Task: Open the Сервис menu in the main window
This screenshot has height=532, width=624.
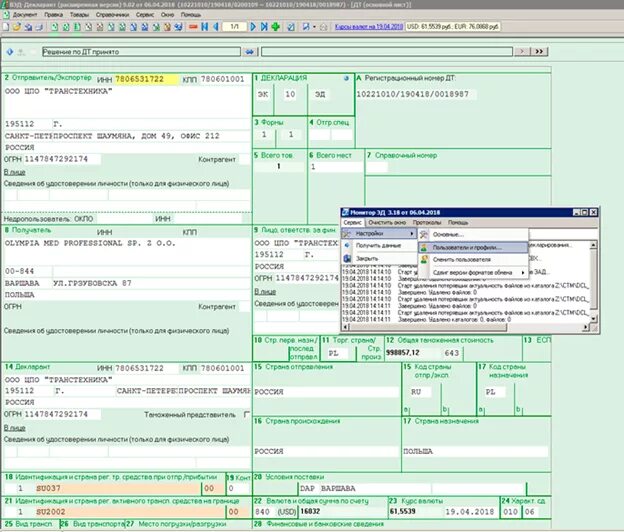Action: click(144, 15)
